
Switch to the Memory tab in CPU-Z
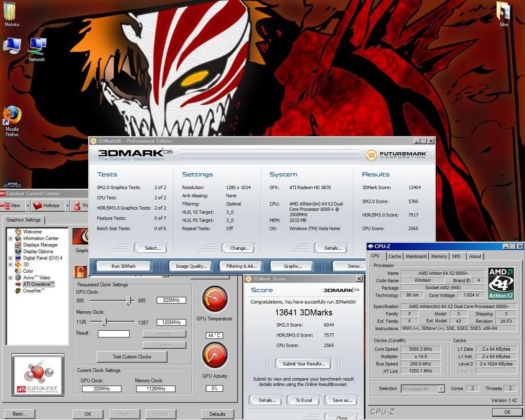coord(439,256)
